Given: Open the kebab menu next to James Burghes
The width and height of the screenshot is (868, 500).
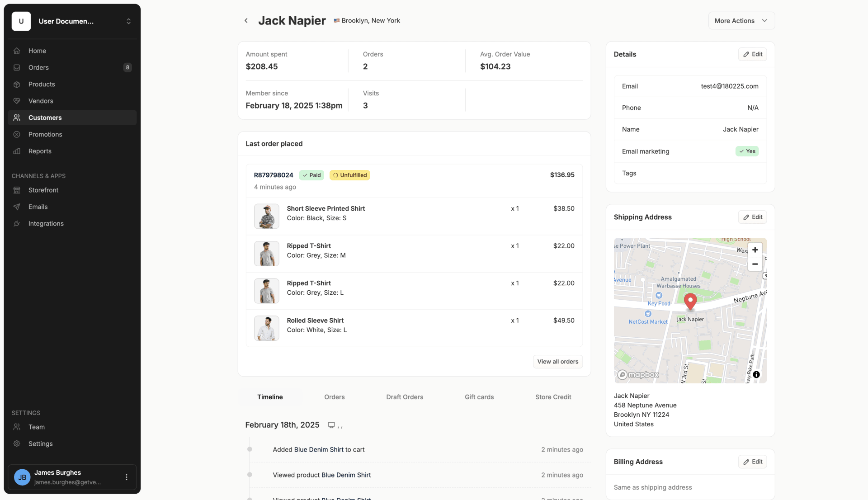Looking at the screenshot, I should (x=126, y=477).
